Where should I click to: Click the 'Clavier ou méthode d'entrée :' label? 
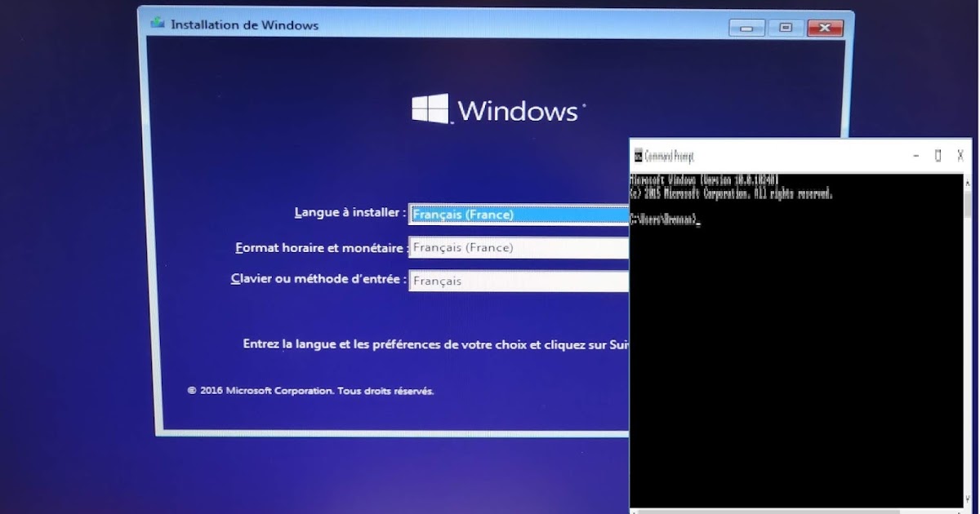point(318,279)
